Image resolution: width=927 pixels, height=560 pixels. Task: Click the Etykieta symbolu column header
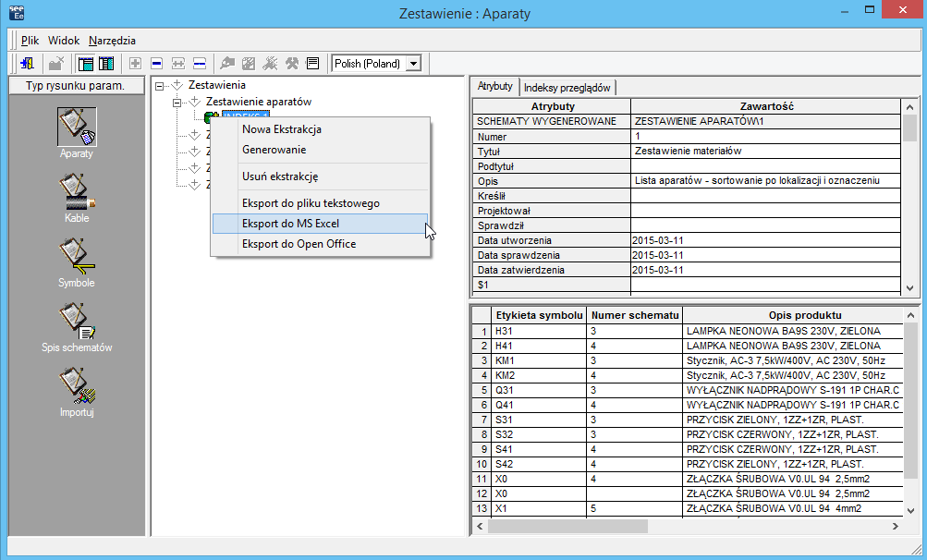tap(539, 315)
